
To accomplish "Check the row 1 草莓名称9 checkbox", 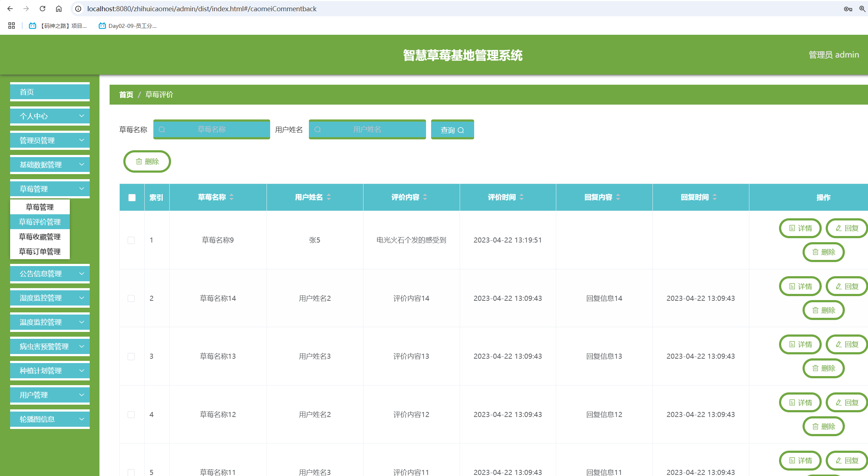I will pyautogui.click(x=131, y=240).
